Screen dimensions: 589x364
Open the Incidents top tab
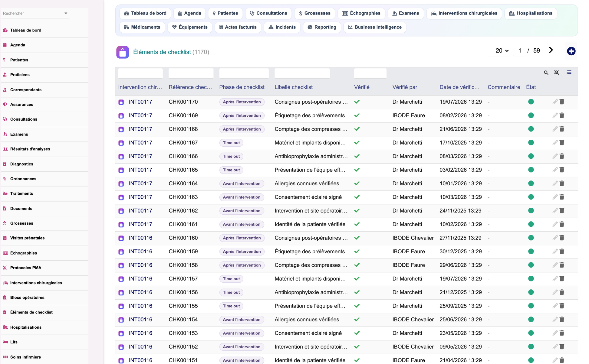coord(282,27)
